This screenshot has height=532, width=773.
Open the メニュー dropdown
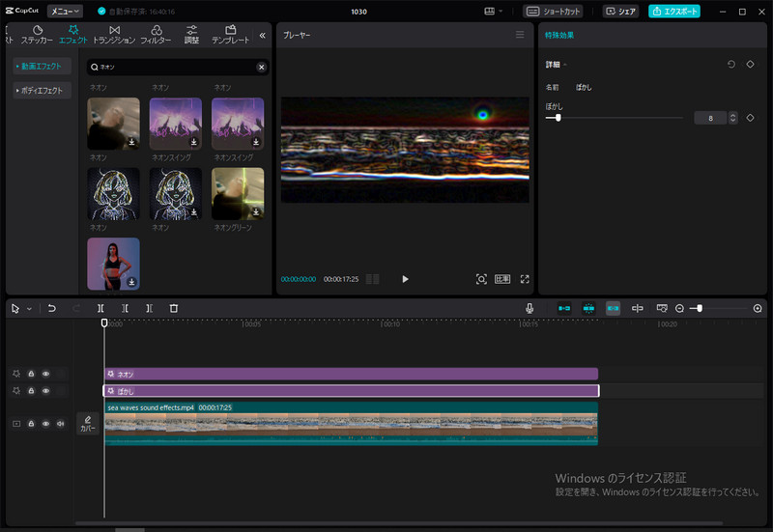[65, 11]
